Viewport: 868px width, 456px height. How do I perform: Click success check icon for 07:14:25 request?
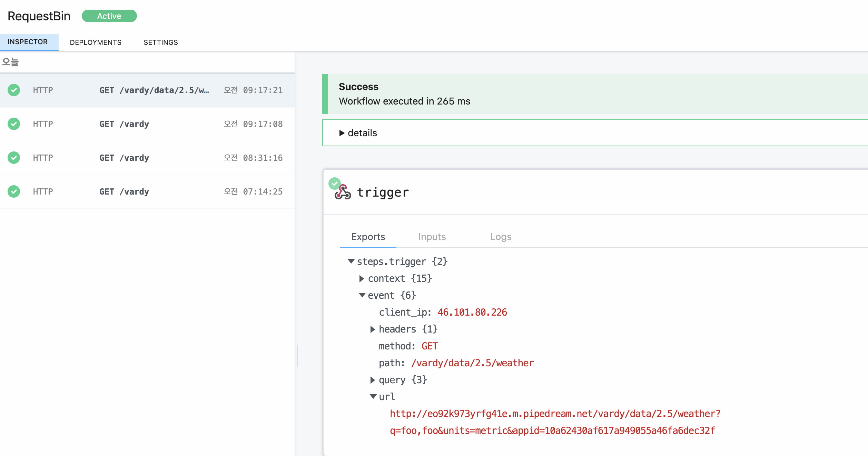14,191
